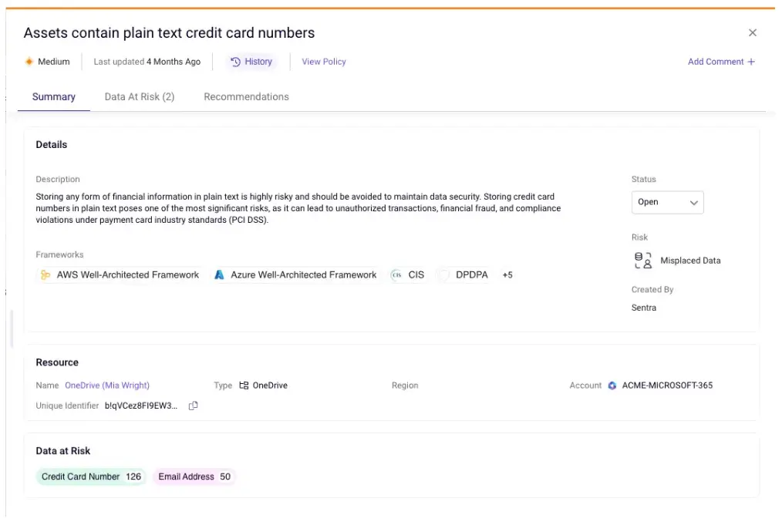Expand the +5 hidden frameworks
Image resolution: width=782 pixels, height=532 pixels.
tap(507, 274)
